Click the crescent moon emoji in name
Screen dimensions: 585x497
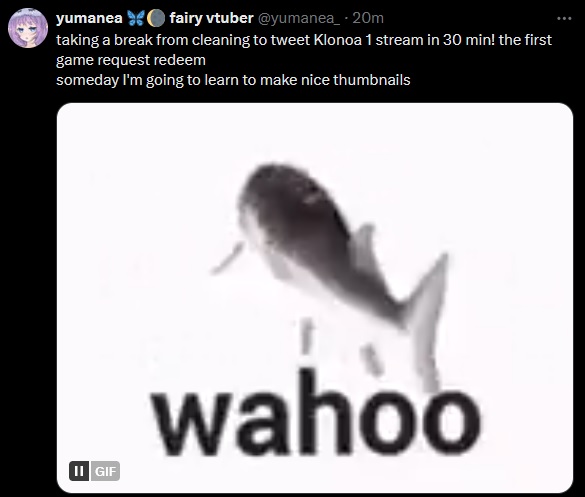tap(156, 18)
